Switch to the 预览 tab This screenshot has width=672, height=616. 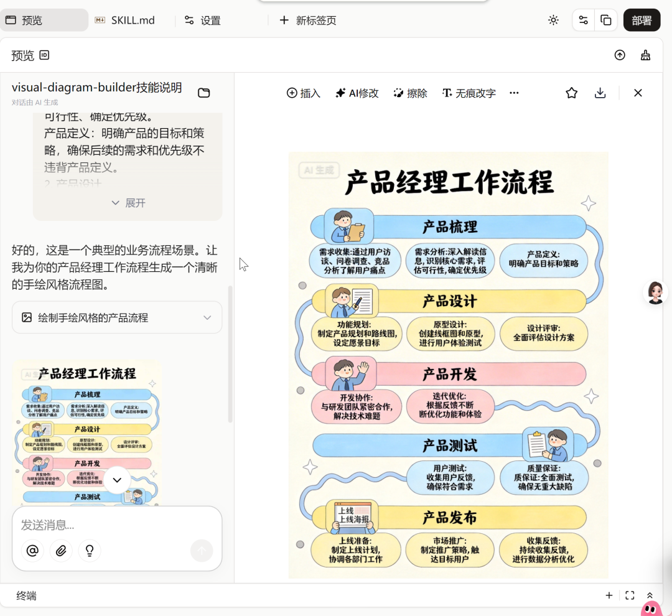pos(44,20)
